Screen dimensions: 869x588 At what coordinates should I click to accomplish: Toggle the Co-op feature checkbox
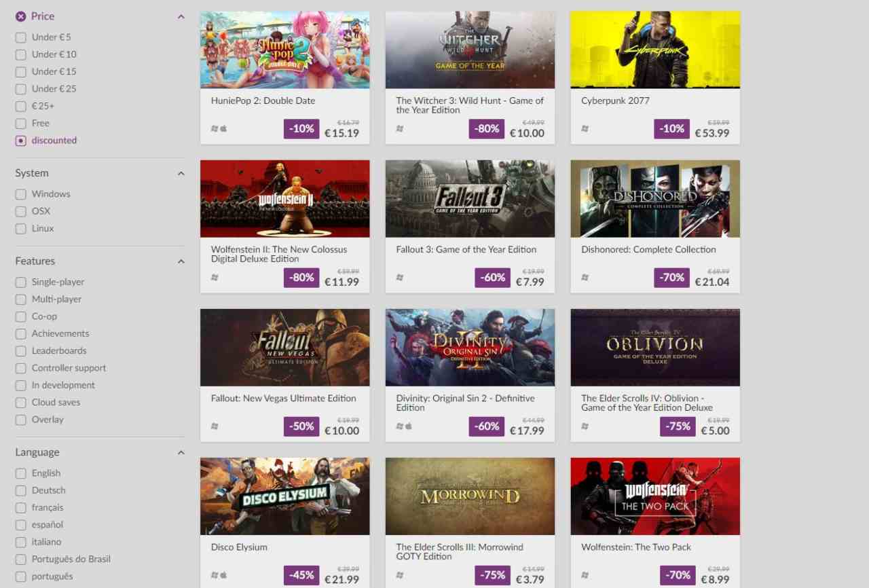tap(21, 316)
